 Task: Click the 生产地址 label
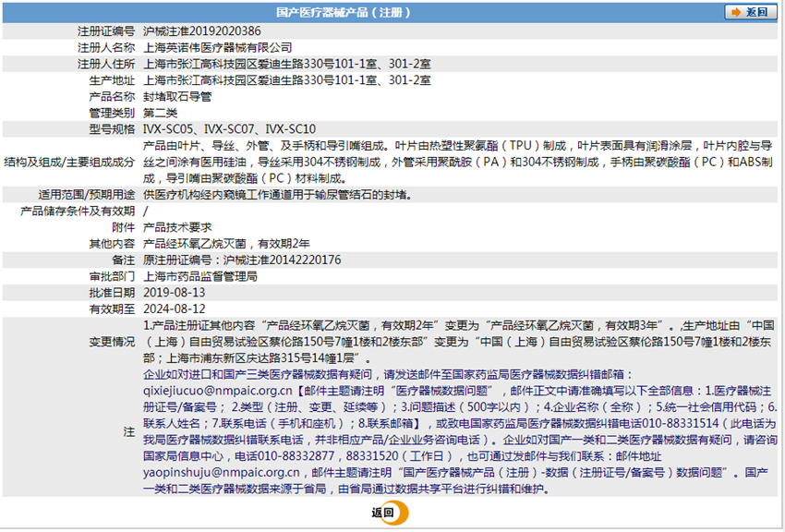(112, 80)
